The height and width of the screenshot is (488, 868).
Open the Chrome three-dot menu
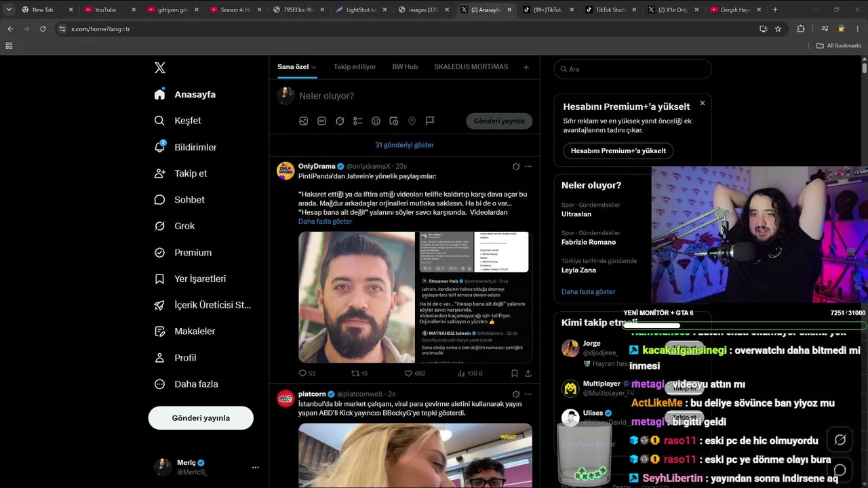click(859, 29)
